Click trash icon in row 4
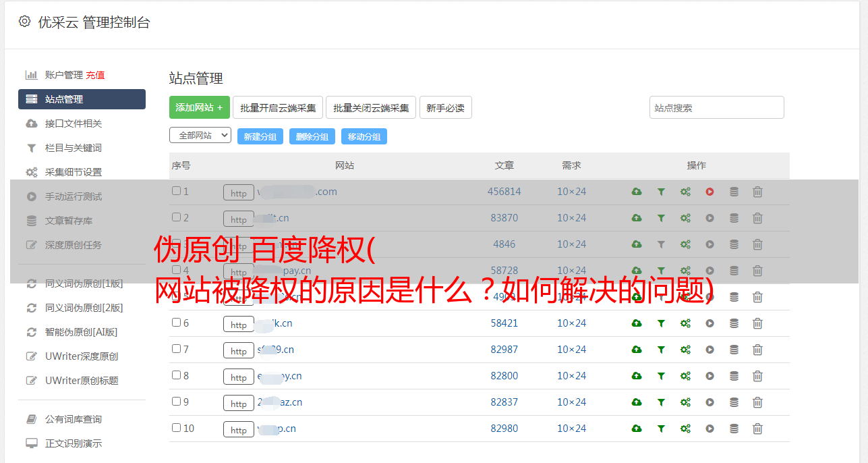 pyautogui.click(x=757, y=271)
